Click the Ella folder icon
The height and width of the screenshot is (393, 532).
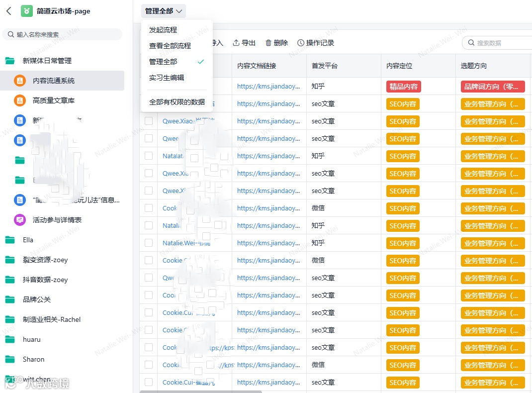[x=10, y=240]
